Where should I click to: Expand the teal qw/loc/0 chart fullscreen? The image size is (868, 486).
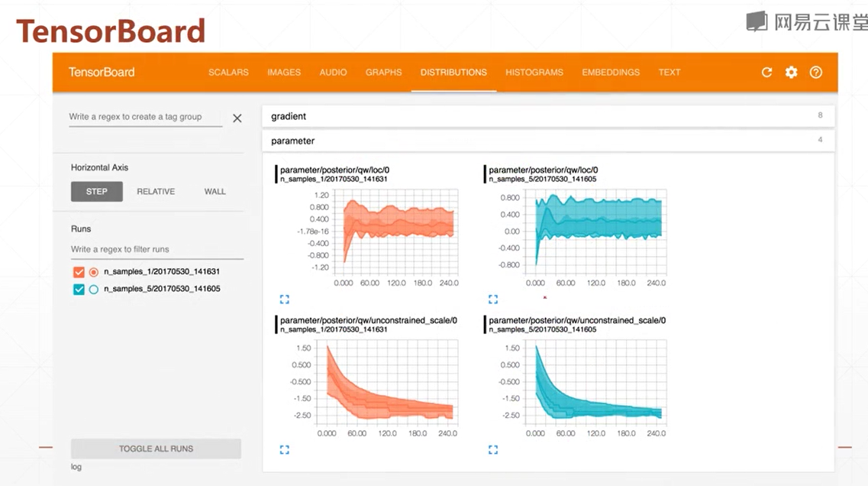492,300
